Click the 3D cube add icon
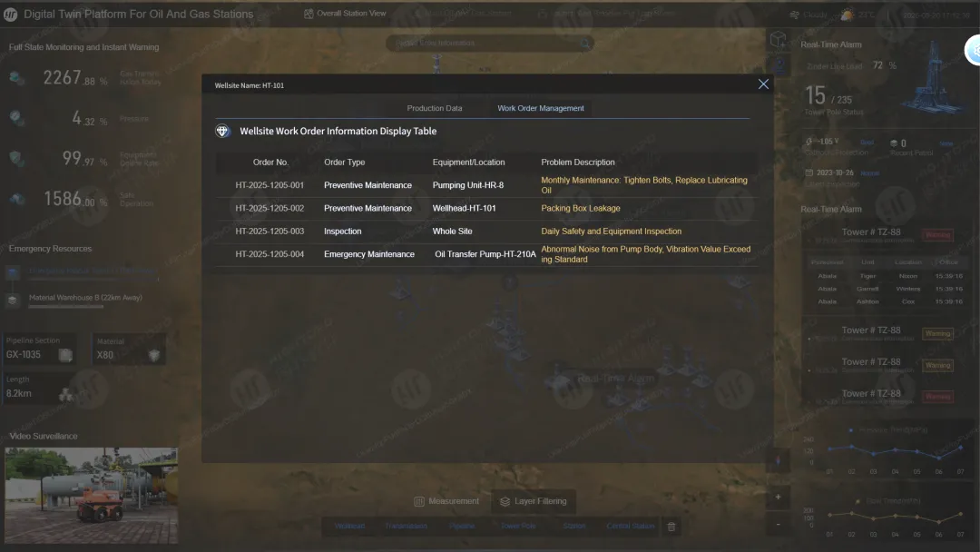This screenshot has width=980, height=552. point(778,39)
